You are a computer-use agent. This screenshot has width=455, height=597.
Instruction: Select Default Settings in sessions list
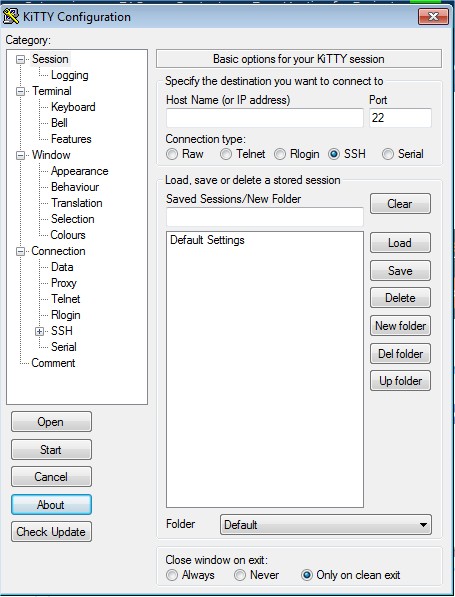coord(207,240)
